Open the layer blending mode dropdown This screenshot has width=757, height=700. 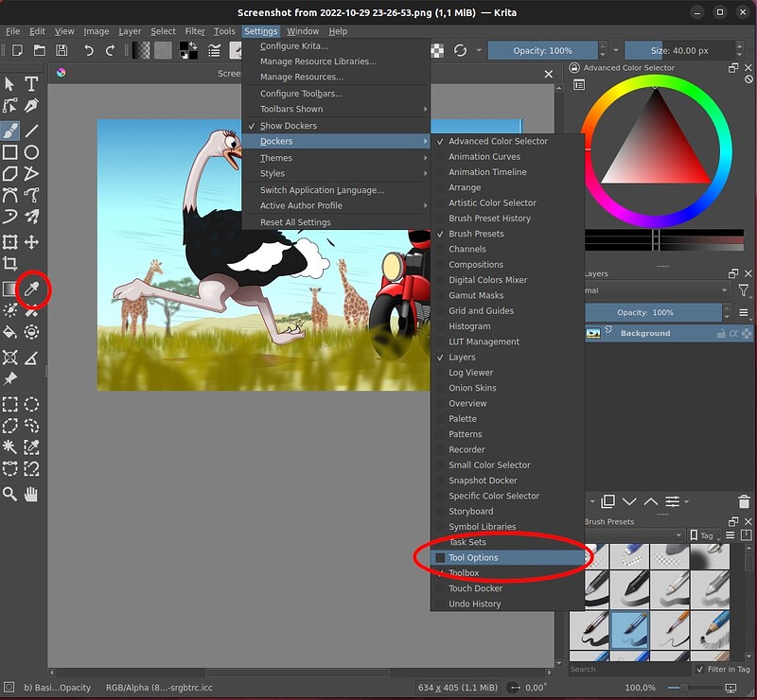657,290
